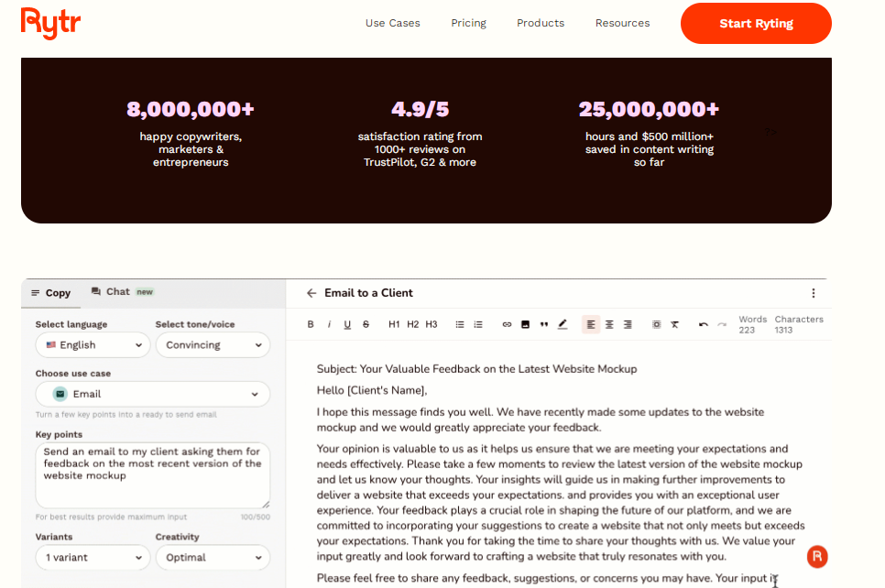
Task: Open the Creativity dropdown showing Optimal
Action: pyautogui.click(x=213, y=558)
